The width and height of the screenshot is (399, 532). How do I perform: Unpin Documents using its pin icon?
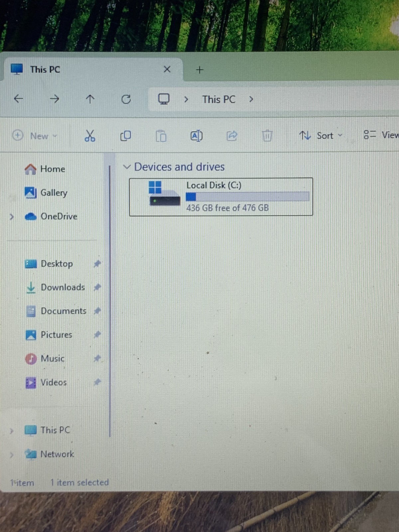click(x=97, y=311)
